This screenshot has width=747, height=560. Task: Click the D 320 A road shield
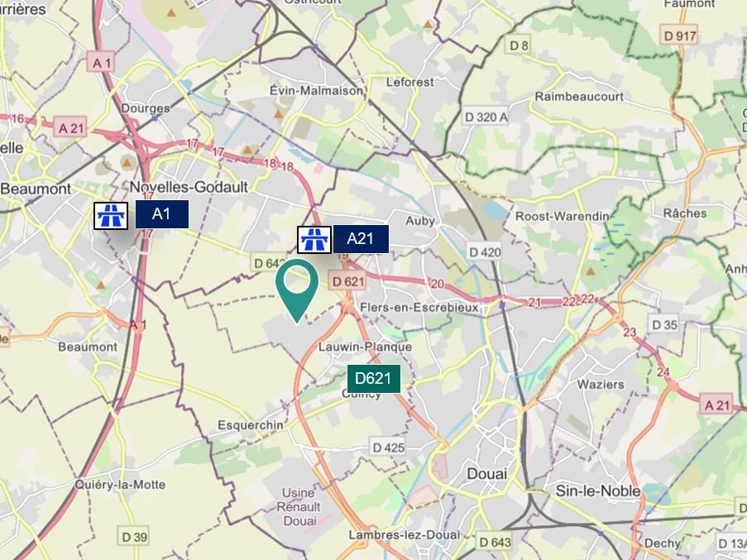tap(486, 117)
